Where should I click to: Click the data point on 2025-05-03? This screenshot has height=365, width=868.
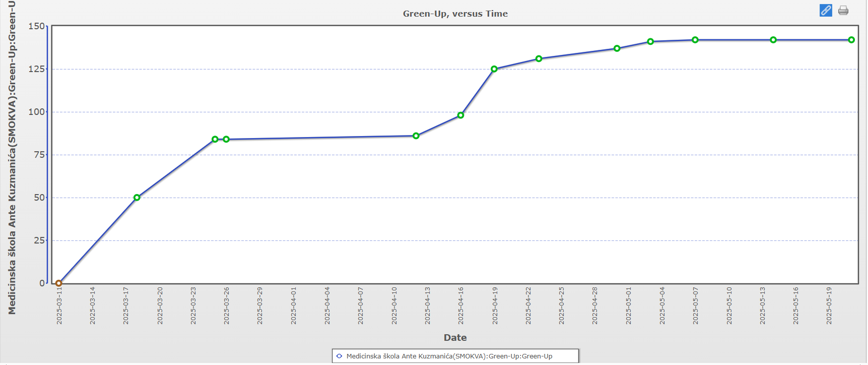point(650,41)
